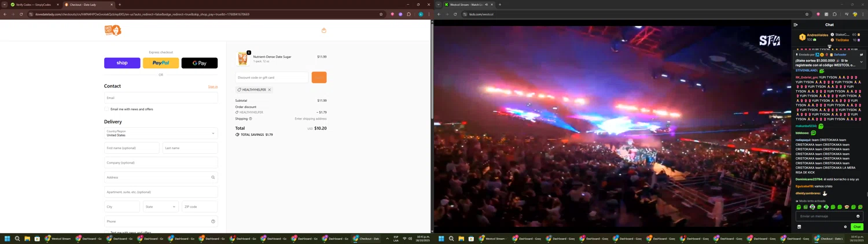This screenshot has width=868, height=244.
Task: Open the cart bag icon in Date Lady header
Action: point(323,31)
